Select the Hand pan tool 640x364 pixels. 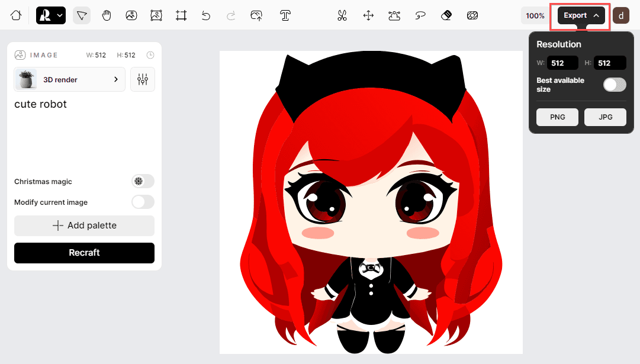tap(107, 15)
